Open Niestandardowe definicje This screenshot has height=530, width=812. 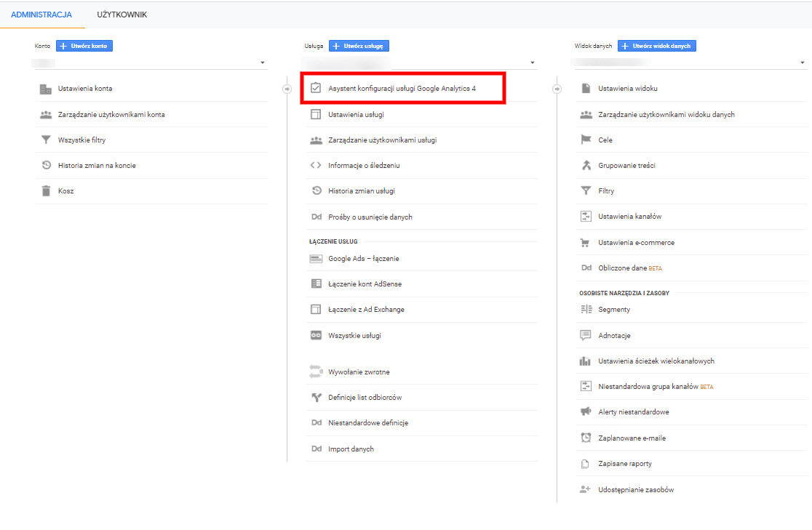point(368,423)
